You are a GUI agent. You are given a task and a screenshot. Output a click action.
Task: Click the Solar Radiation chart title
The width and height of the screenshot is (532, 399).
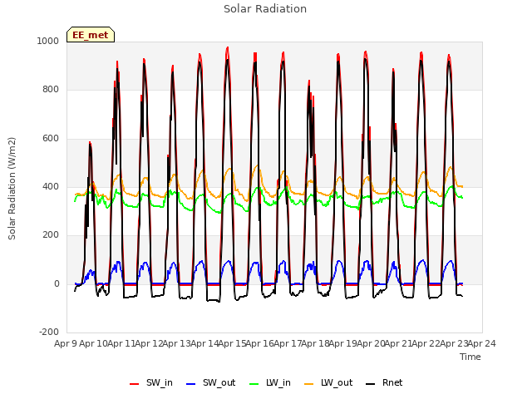(x=265, y=9)
